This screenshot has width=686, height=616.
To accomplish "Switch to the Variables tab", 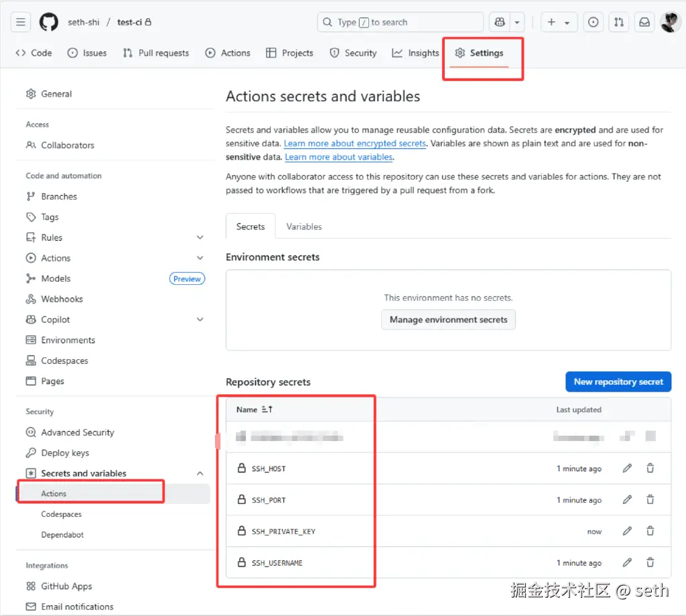I will (x=304, y=227).
